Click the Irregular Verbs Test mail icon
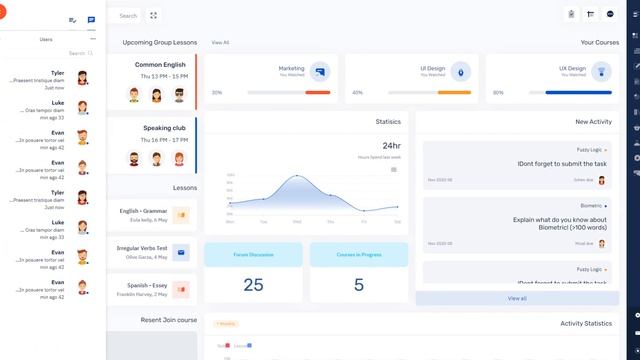Screen dimensions: 640x360 [181, 253]
